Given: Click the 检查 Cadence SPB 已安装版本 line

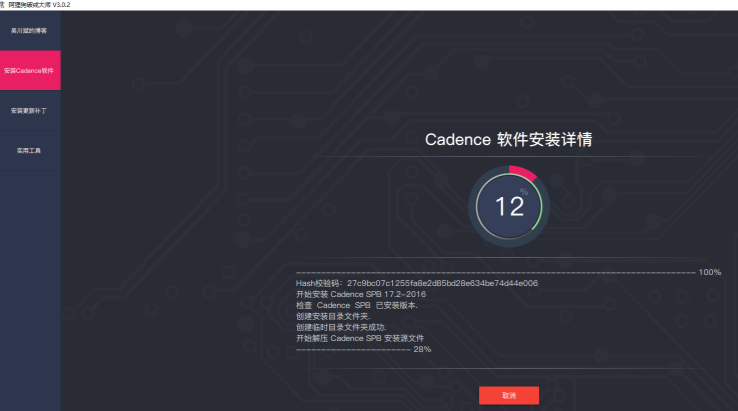Looking at the screenshot, I should (356, 306).
